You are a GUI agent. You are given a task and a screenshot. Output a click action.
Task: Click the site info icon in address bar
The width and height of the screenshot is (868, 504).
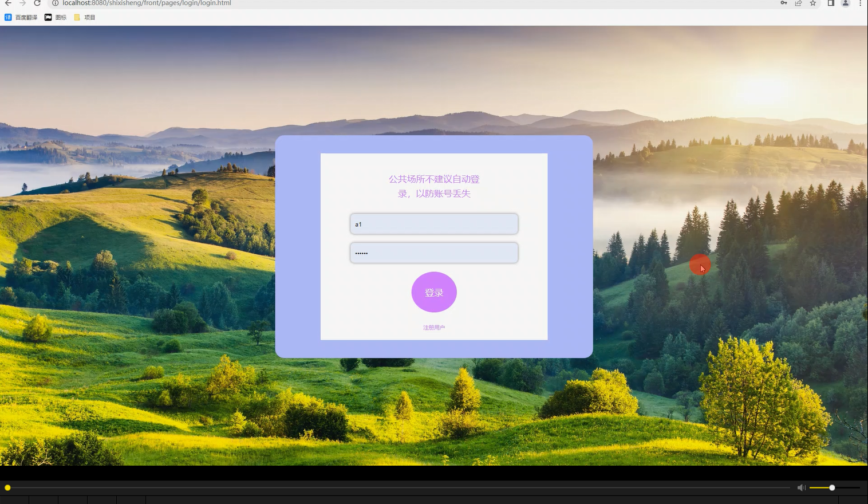coord(56,3)
